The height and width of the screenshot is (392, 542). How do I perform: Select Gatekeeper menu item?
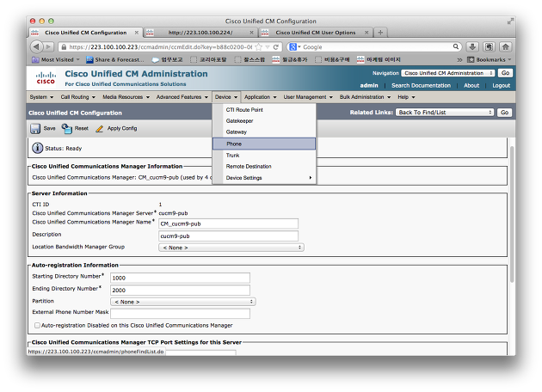point(264,121)
